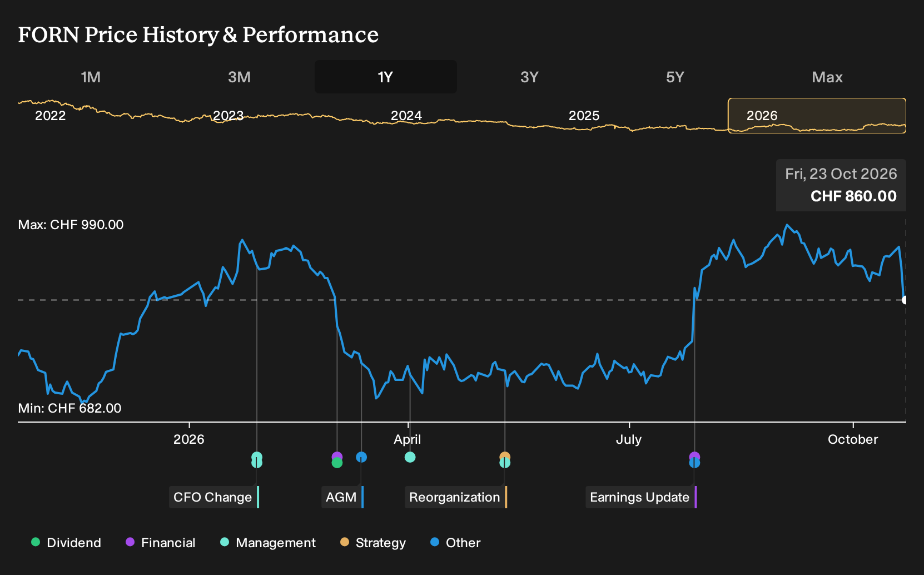The height and width of the screenshot is (575, 924).
Task: Click the purple Financial marker above the Dividend dot
Action: click(x=337, y=456)
